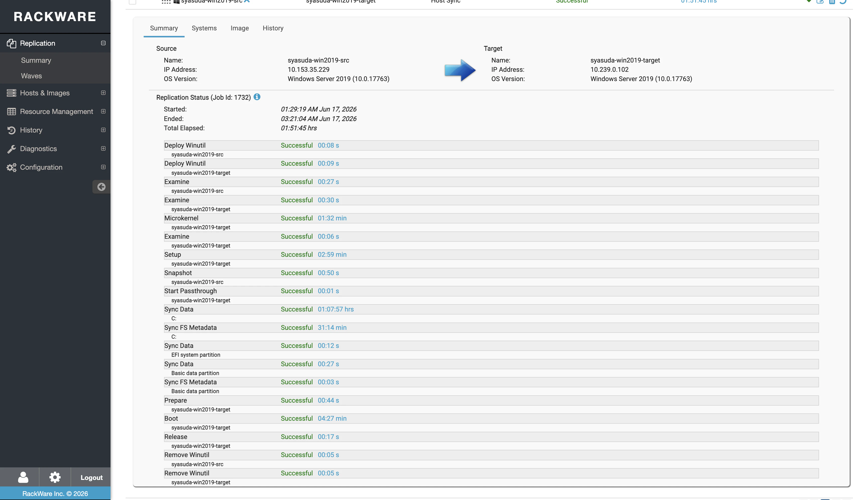Click the Boot duration 04:27 min
The height and width of the screenshot is (500, 868).
(x=332, y=418)
